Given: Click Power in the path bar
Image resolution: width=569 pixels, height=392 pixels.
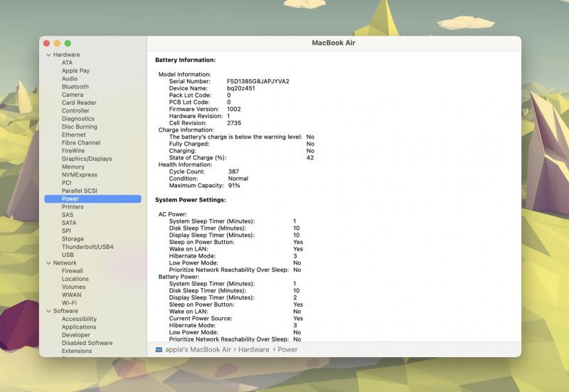Looking at the screenshot, I should click(287, 350).
